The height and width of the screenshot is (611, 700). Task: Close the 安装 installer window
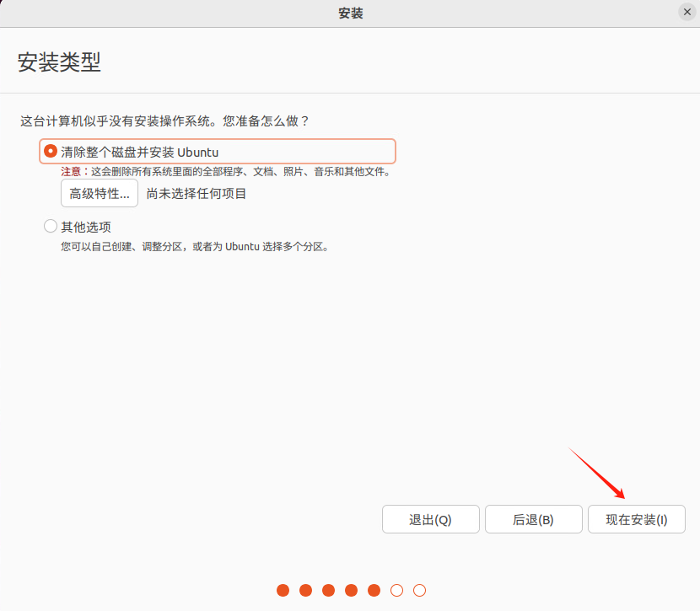(x=687, y=12)
